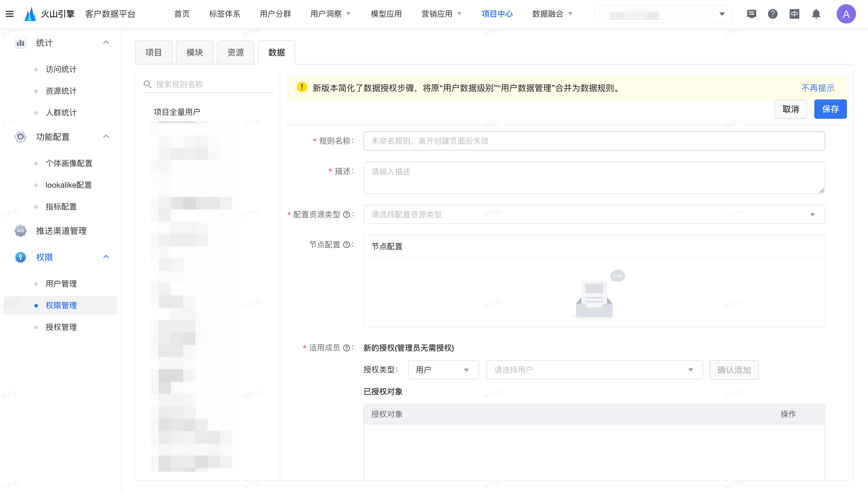Click the Volcano Engine logo
868x494 pixels.
click(30, 14)
